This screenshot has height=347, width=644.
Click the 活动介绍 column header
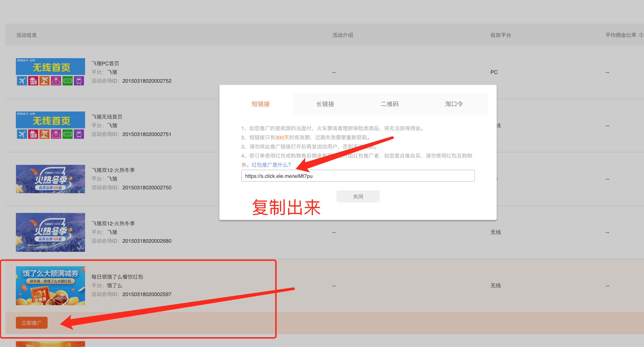point(342,35)
